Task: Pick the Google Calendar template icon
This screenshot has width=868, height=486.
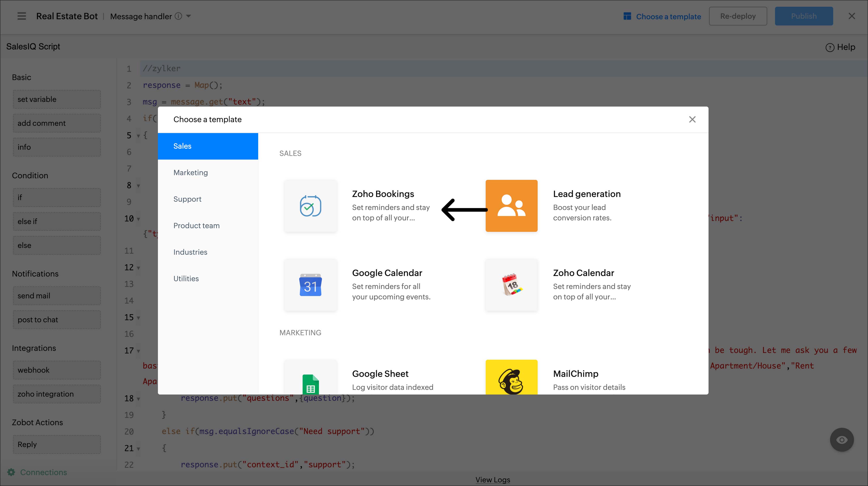Action: tap(310, 285)
